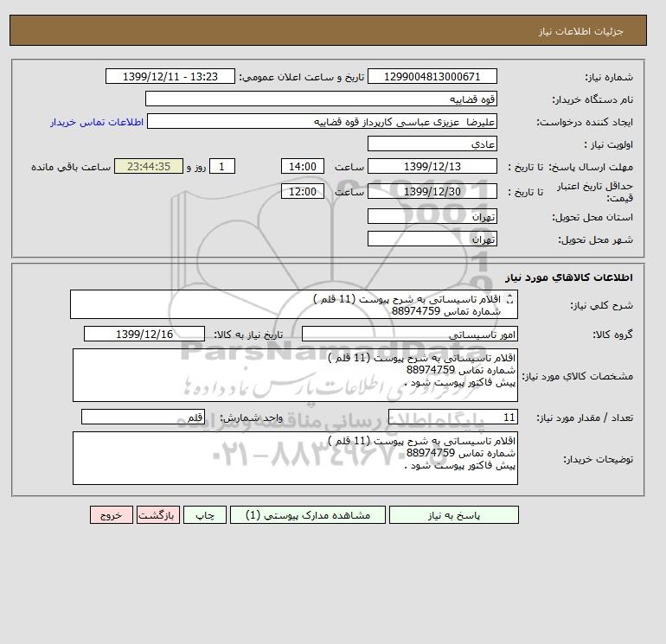Open 'اطلاعات تماس خریدار' link
The width and height of the screenshot is (666, 644).
click(x=97, y=122)
